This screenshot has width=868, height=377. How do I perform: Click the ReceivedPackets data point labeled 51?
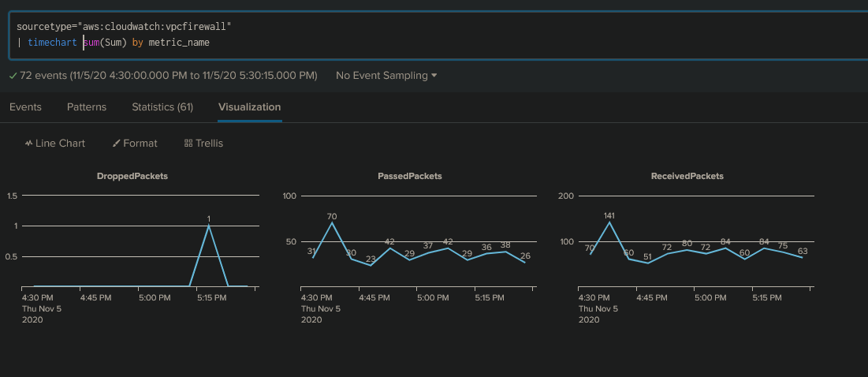click(x=648, y=263)
